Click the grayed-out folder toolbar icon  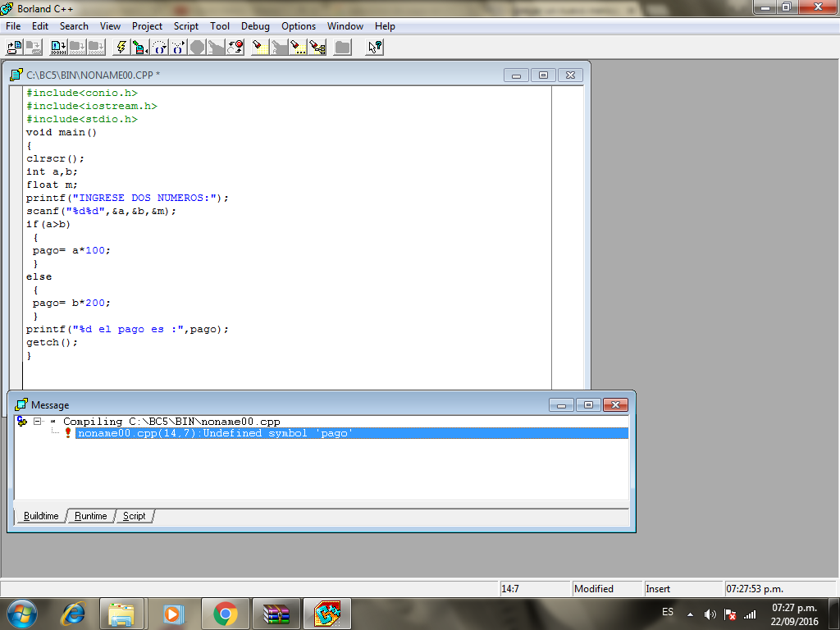click(x=342, y=47)
